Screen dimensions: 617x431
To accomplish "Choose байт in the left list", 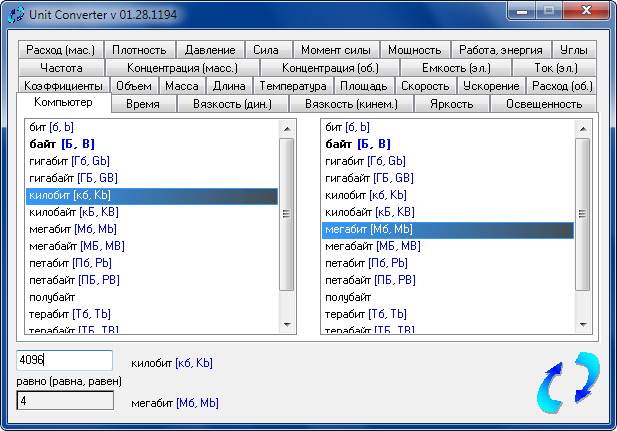I will 62,144.
